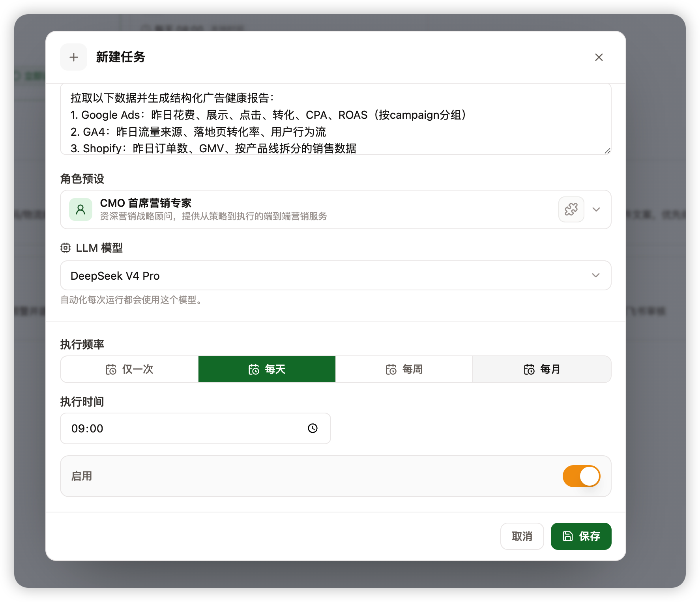Click the Shopify line in the prompt

[213, 148]
